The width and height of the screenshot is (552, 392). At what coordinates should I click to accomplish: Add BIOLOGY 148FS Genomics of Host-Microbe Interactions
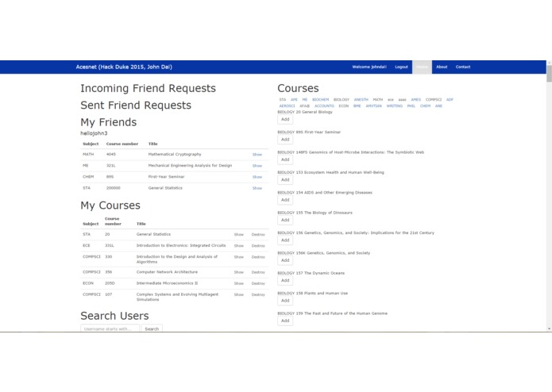pyautogui.click(x=285, y=159)
